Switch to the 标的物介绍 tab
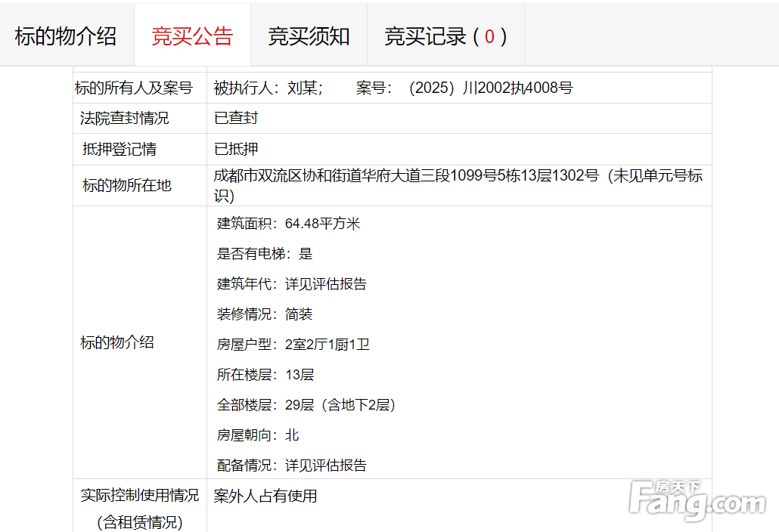The width and height of the screenshot is (779, 532). click(66, 36)
